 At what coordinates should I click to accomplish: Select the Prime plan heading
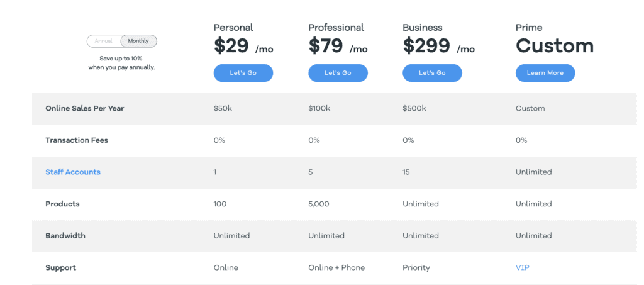point(529,28)
